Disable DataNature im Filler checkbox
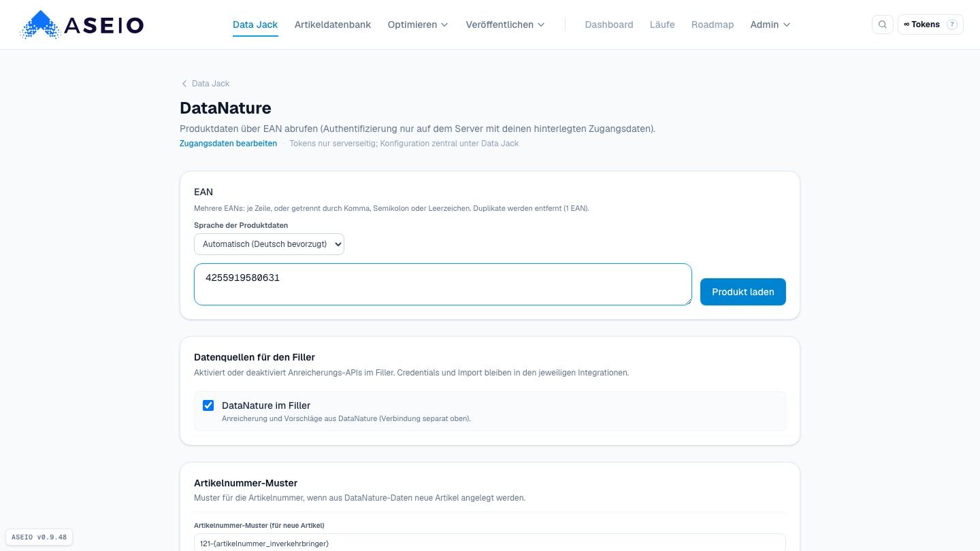Image resolution: width=980 pixels, height=551 pixels. [x=208, y=405]
